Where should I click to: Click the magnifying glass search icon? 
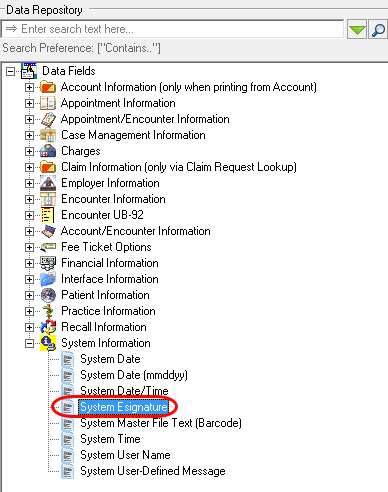point(378,30)
